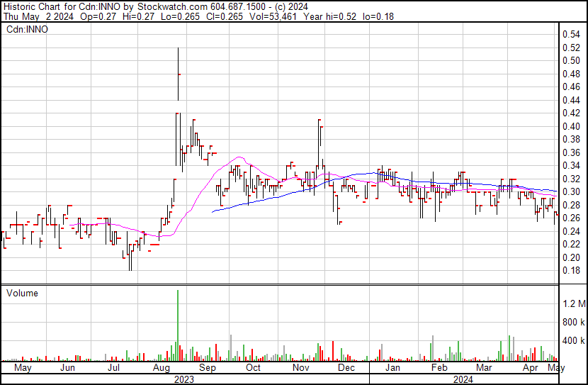Click the 0.20 price axis label

[x=571, y=257]
